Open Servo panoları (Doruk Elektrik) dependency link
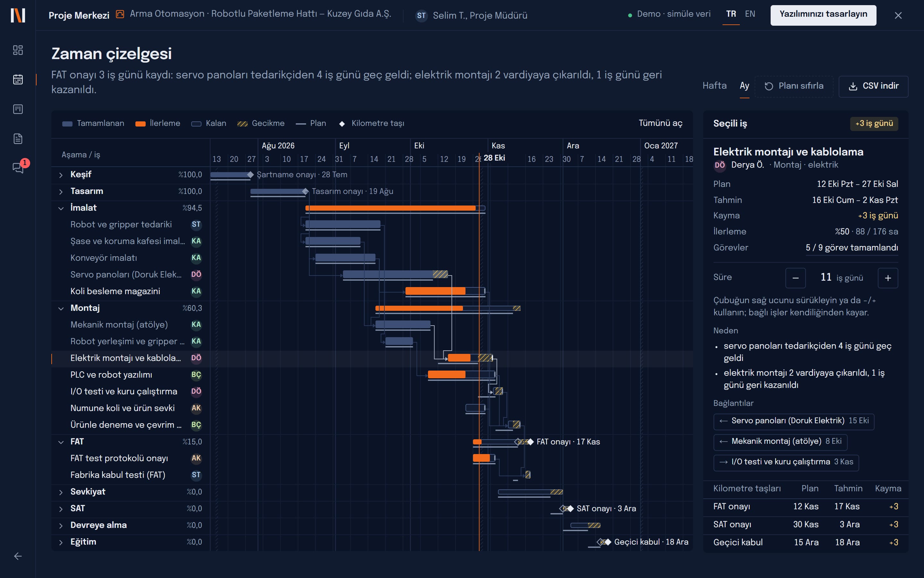Viewport: 924px width, 578px height. coord(793,421)
